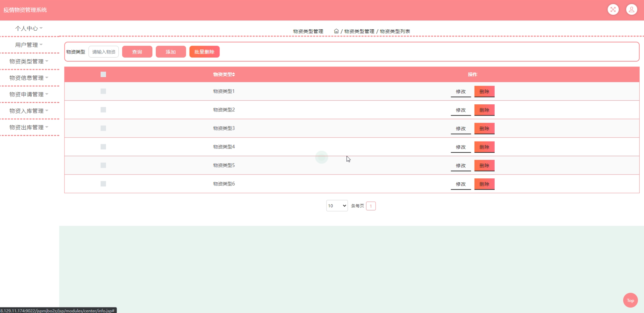Expand the 物资入库管理 sidebar menu
Screen dimensions: 644x313
[x=29, y=111]
